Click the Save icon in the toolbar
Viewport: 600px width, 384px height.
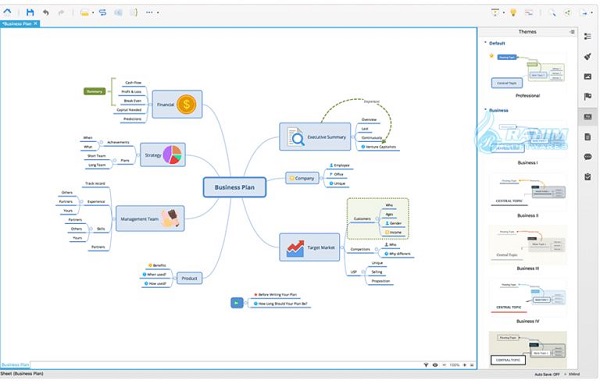(30, 12)
